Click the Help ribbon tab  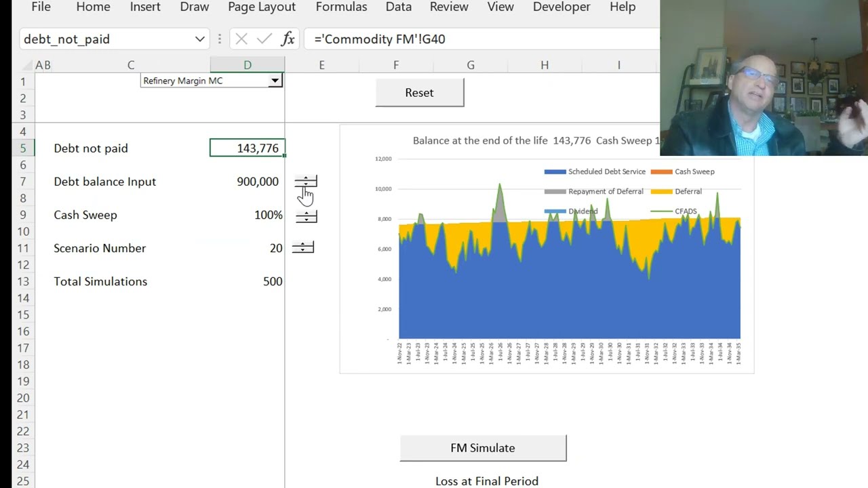pos(623,7)
